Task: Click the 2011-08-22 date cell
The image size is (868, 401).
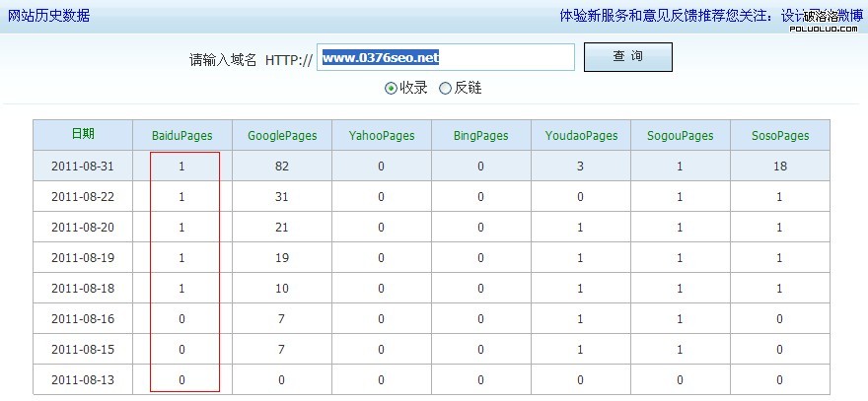Action: click(x=83, y=197)
